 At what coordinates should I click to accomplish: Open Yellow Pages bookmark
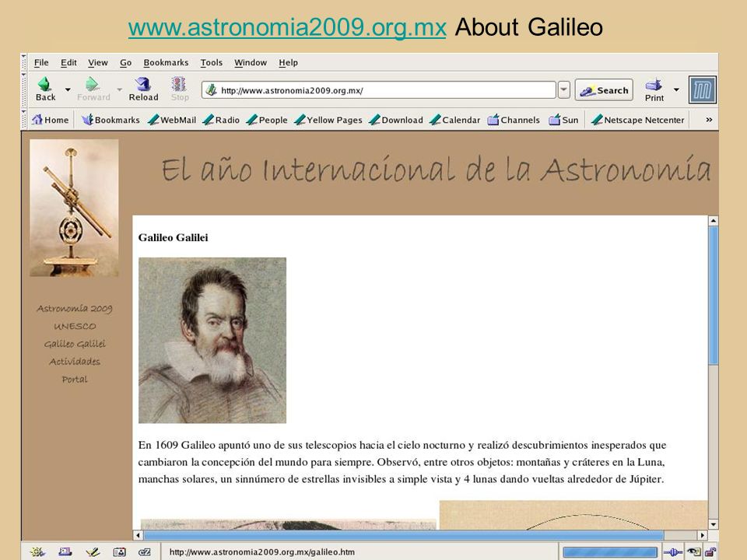tap(328, 120)
